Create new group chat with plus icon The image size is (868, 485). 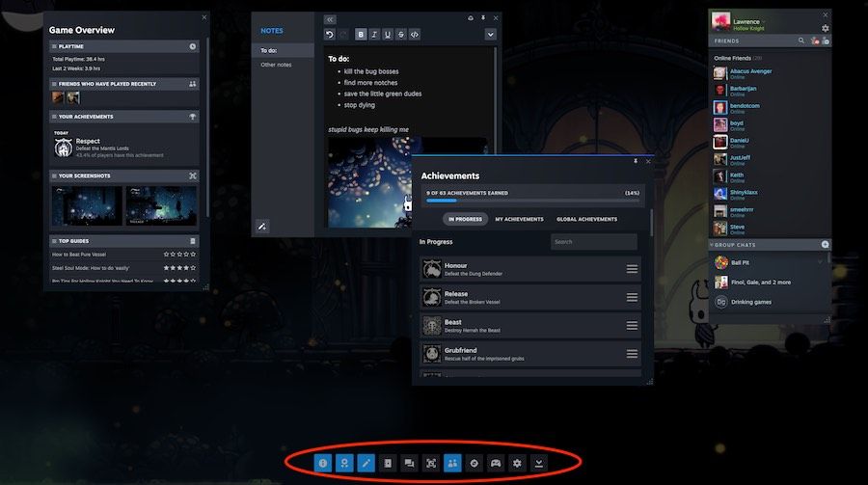pyautogui.click(x=825, y=245)
